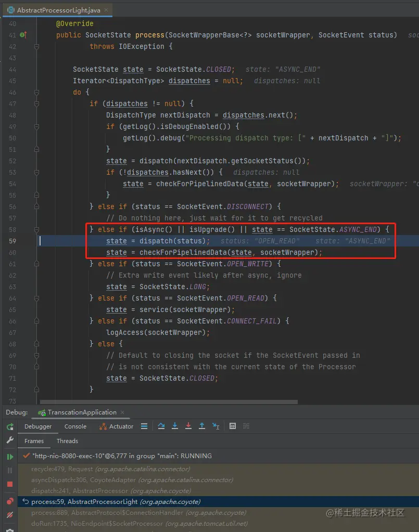419x532 pixels.
Task: Open the thread selector for http-nio-8080-exec-10
Action: pyautogui.click(x=218, y=456)
